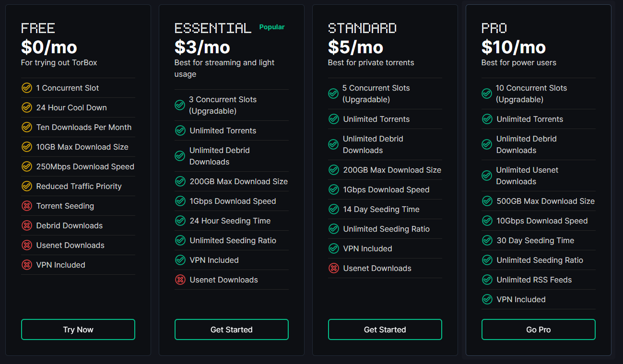Click the green Popular badge
Viewport: 623px width, 364px height.
click(x=272, y=27)
